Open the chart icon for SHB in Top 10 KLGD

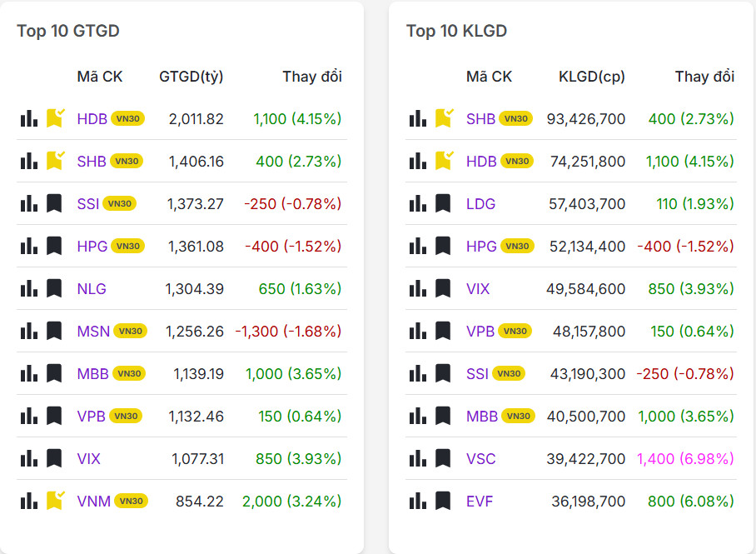[417, 118]
